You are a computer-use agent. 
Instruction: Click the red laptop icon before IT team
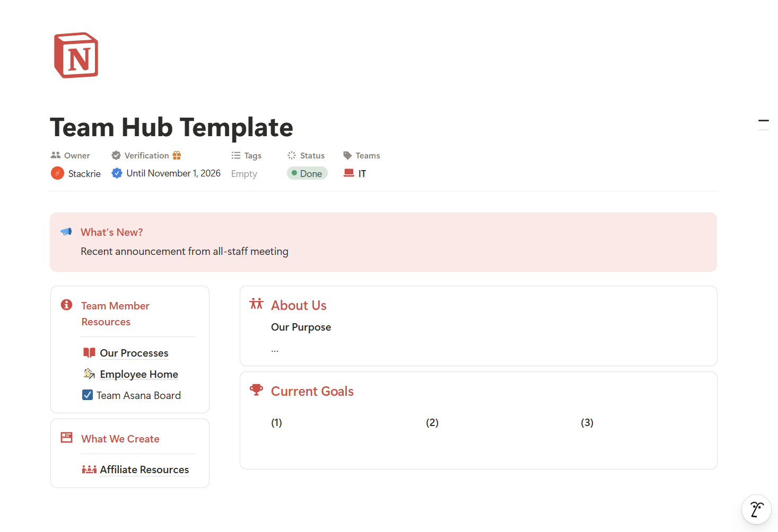click(349, 173)
